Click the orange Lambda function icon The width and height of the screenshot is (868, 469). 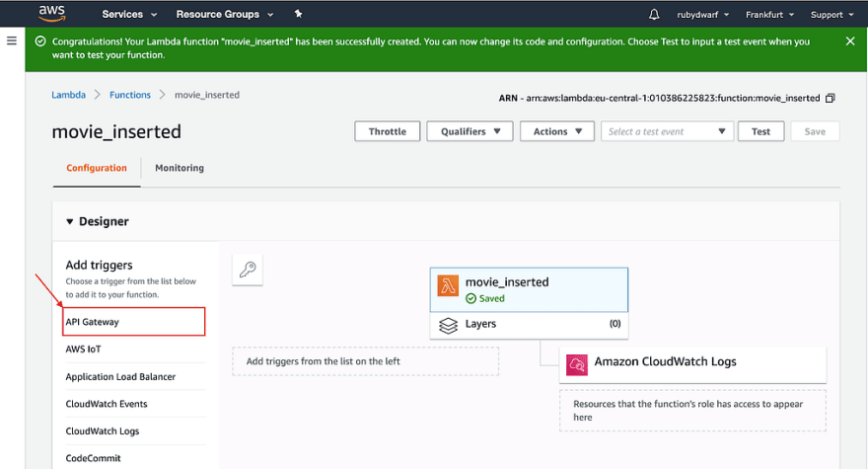click(x=448, y=286)
